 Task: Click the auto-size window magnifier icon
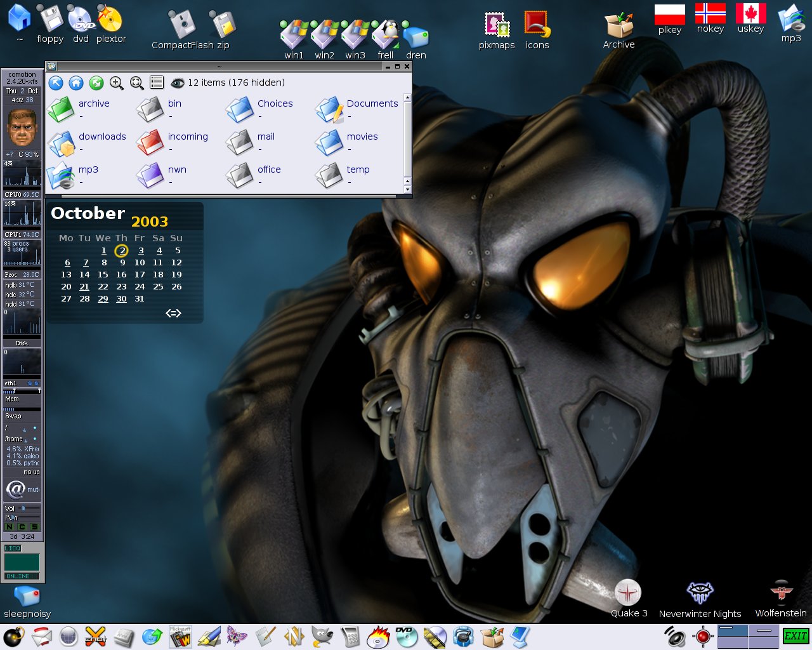[137, 83]
